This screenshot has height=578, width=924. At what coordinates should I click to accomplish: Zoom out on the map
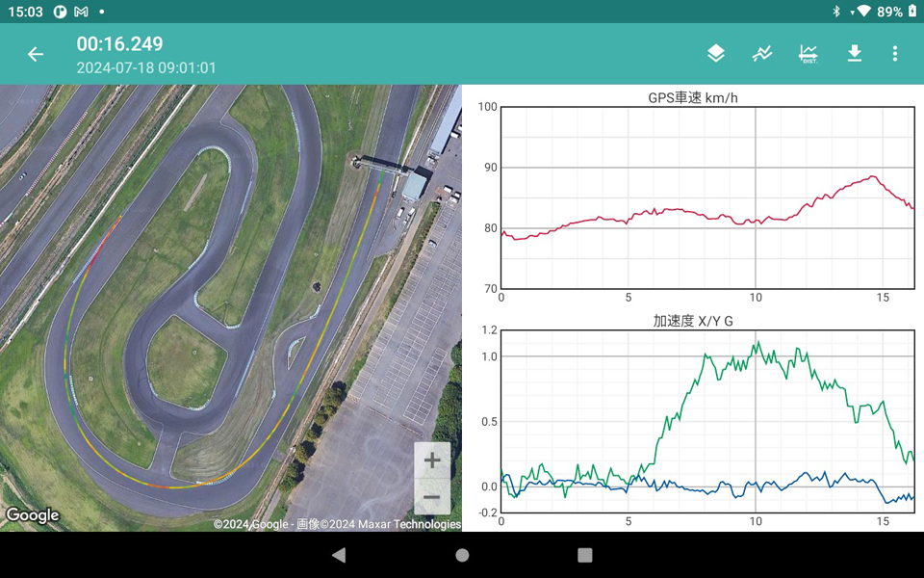(x=432, y=497)
